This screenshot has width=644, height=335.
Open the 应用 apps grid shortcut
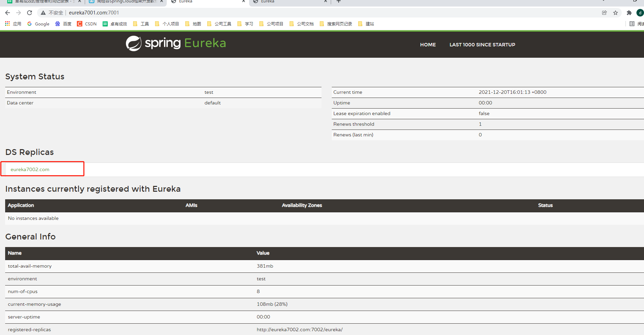click(13, 24)
